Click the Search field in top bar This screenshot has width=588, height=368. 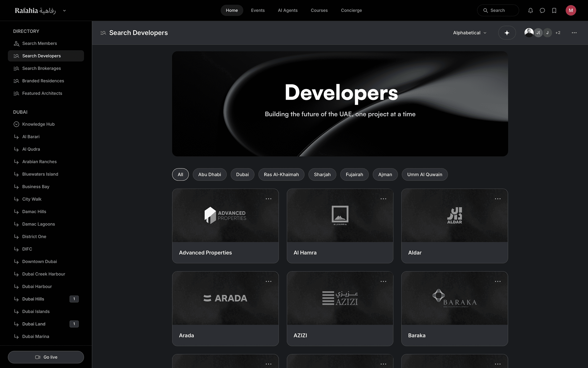498,10
